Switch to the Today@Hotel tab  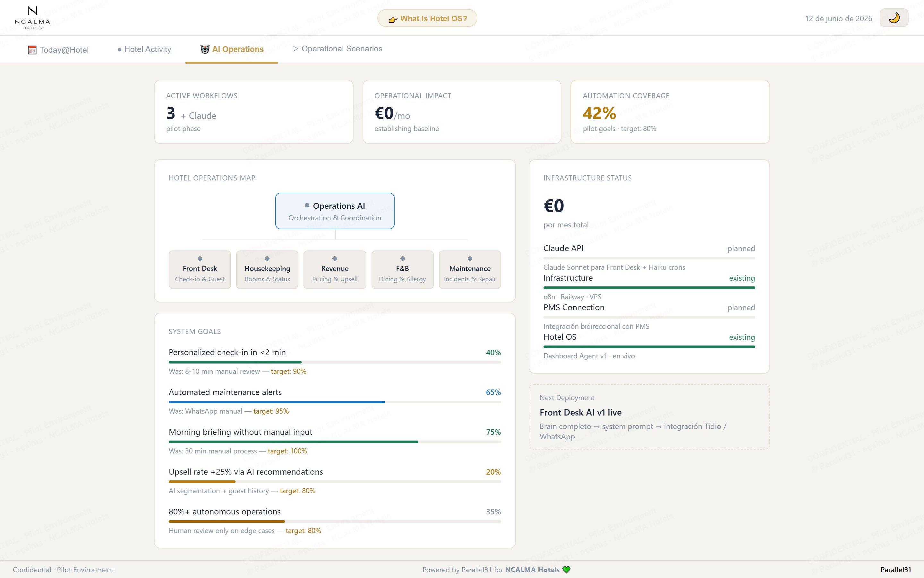[x=58, y=50]
